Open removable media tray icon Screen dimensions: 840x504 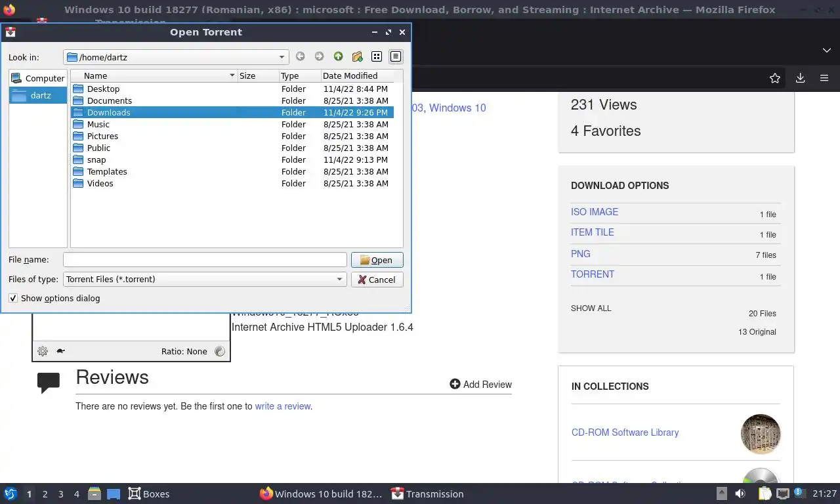click(x=721, y=493)
